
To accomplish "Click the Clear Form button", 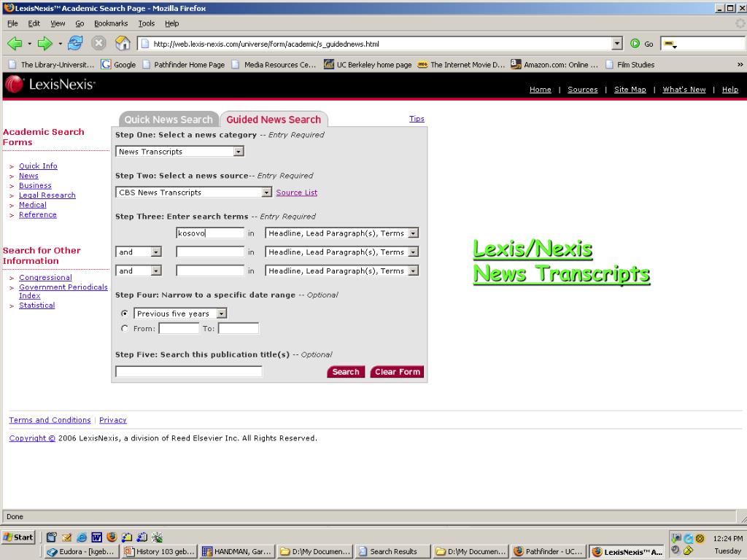I will pos(398,372).
